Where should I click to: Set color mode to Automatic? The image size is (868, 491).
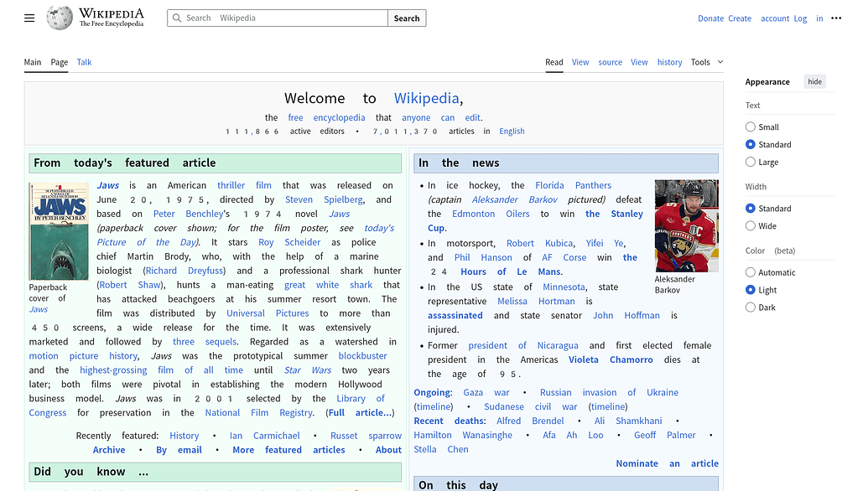(x=751, y=272)
